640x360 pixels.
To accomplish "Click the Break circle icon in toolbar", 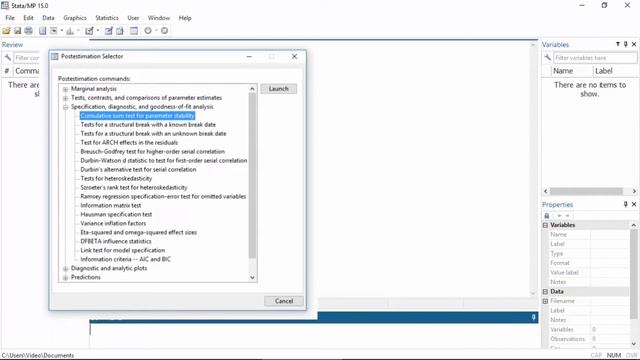I will coord(164,31).
